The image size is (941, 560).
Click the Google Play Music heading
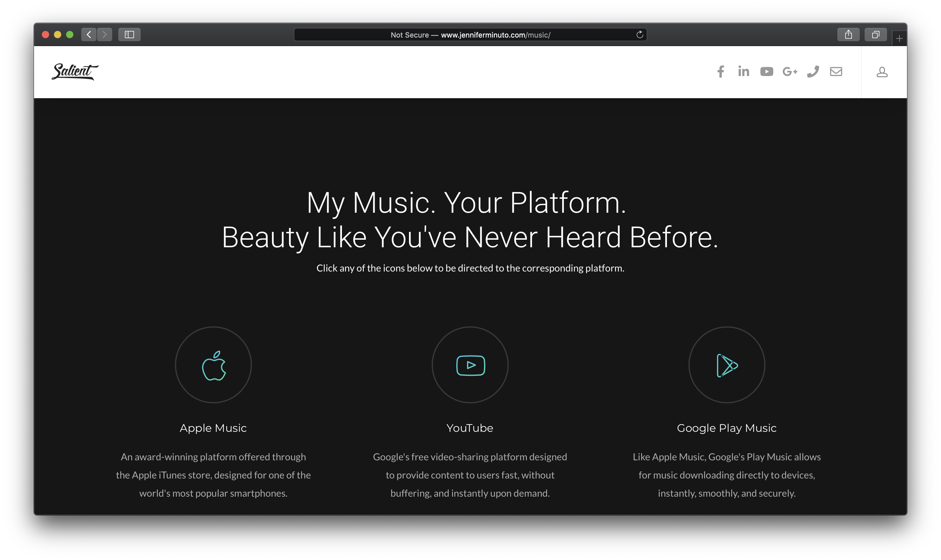[727, 428]
